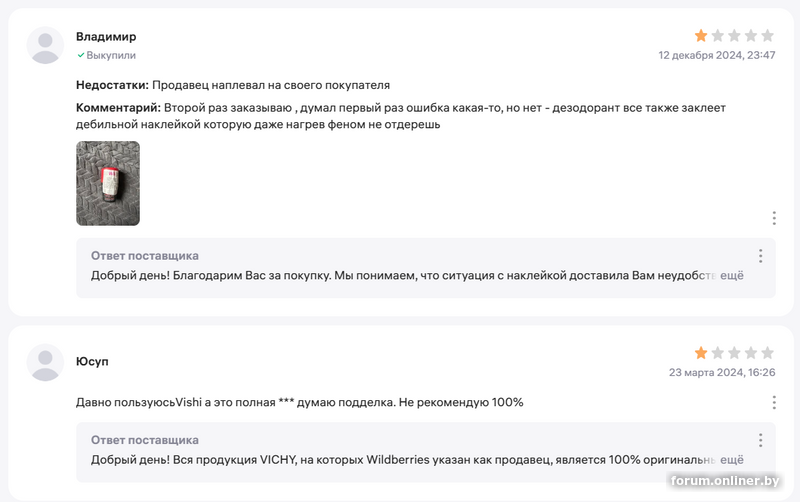The width and height of the screenshot is (800, 502).
Task: Click reviewer name Владимир
Action: coord(106,37)
